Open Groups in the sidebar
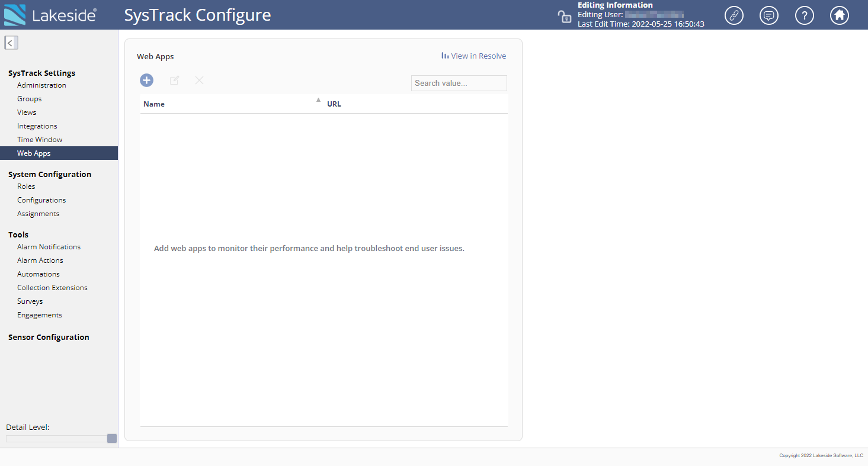 coord(29,99)
